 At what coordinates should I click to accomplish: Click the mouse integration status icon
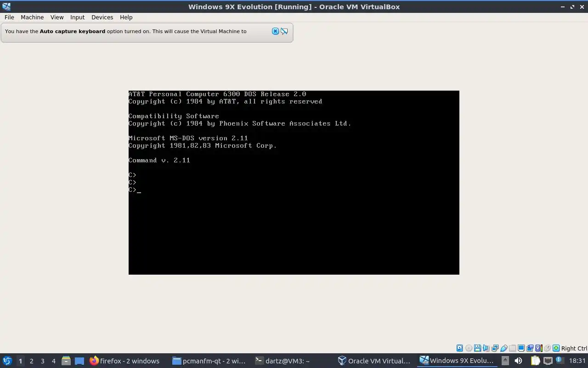pyautogui.click(x=547, y=348)
